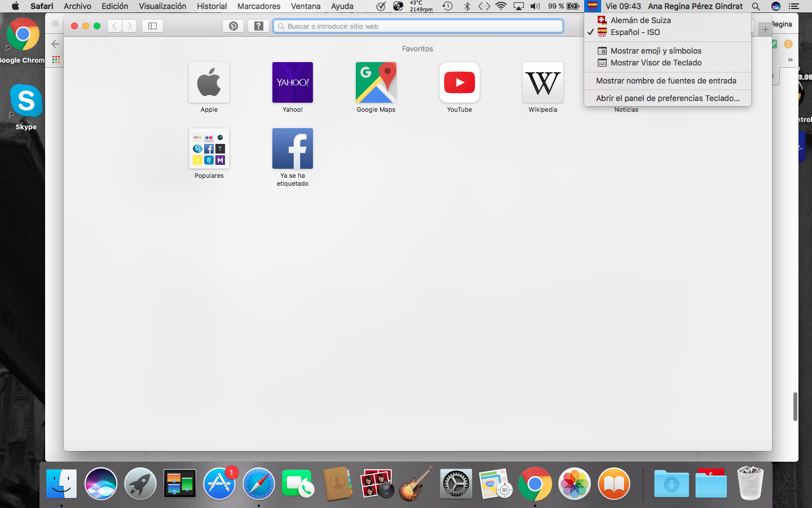Image resolution: width=812 pixels, height=508 pixels.
Task: Click the back arrow in Chrome window behind
Action: pos(55,43)
